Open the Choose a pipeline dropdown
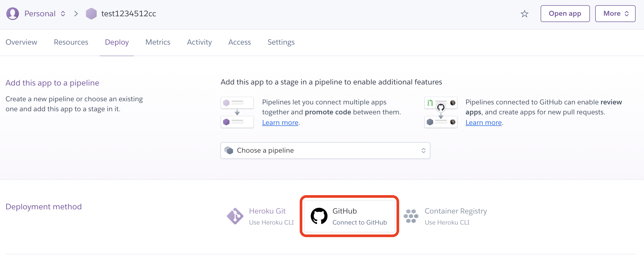Viewport: 644px width, 256px height. (325, 151)
